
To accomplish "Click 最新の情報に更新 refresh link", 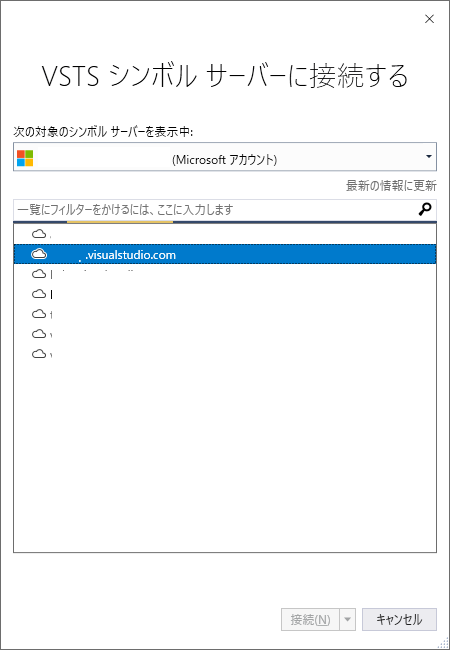I will click(391, 186).
